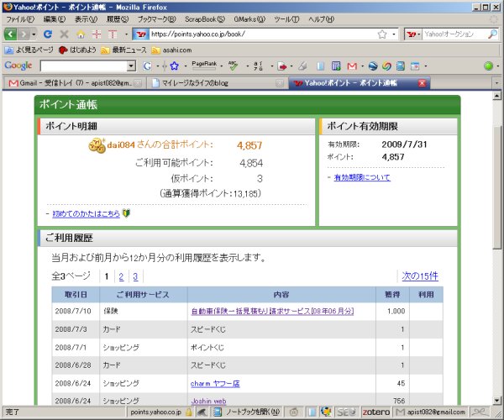The height and width of the screenshot is (420, 504).
Task: Click the padlock security icon in status bar
Action: [189, 412]
